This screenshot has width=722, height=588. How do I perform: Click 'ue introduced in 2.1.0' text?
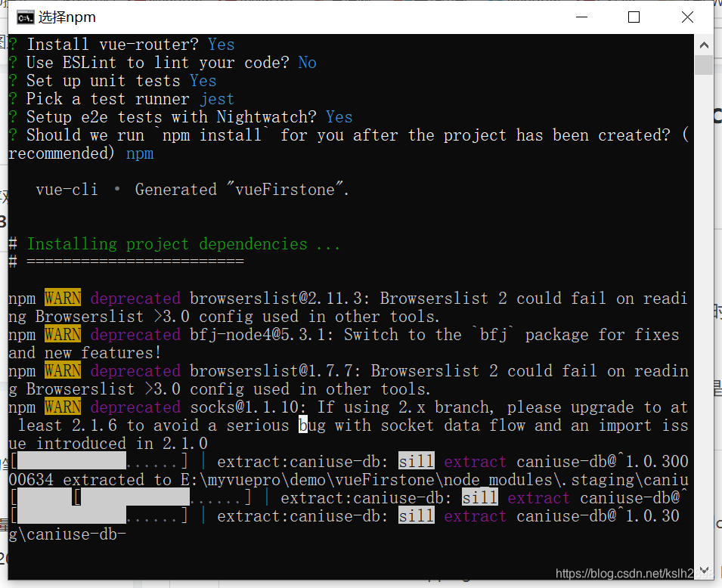[108, 444]
